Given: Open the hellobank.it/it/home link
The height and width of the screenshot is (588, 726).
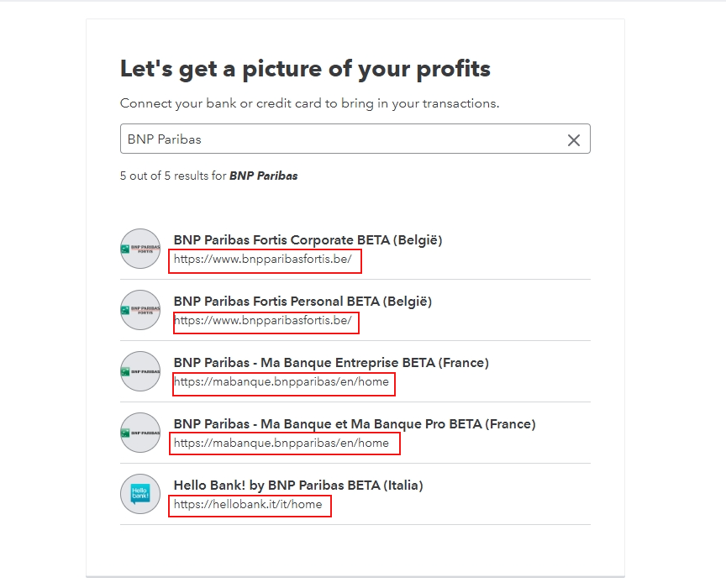Looking at the screenshot, I should pos(248,505).
